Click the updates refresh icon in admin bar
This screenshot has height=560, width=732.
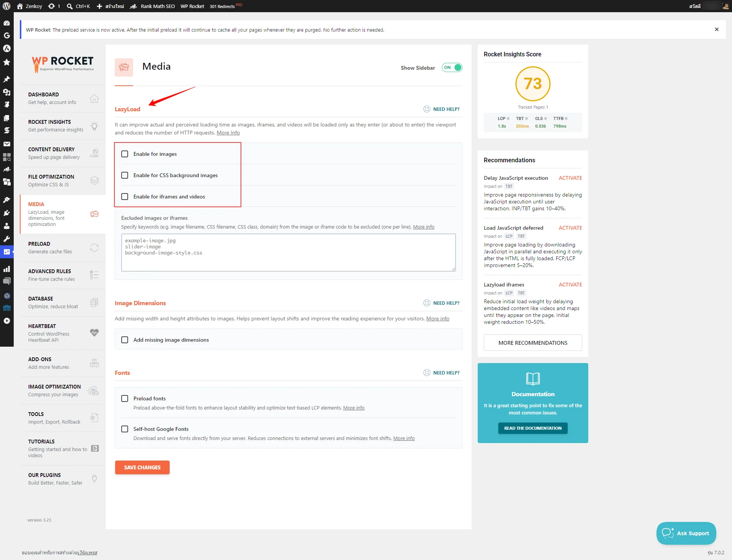pos(54,6)
